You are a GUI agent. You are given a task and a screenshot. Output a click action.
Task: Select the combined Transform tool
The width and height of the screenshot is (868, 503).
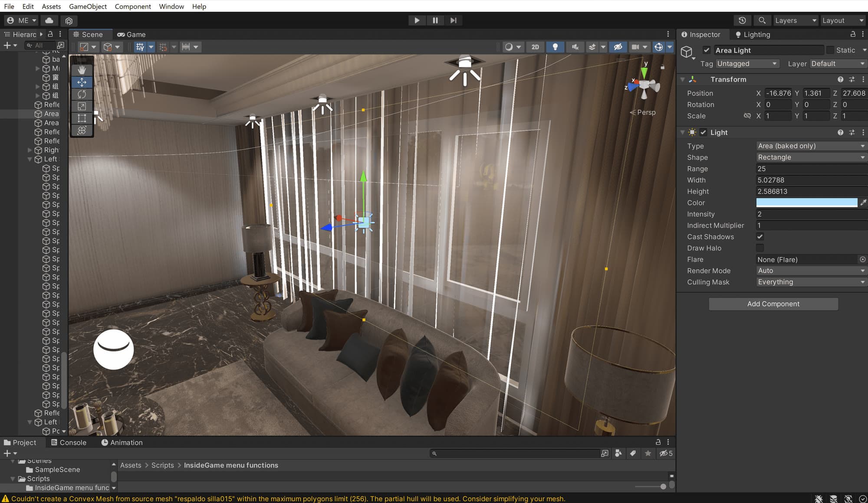point(82,130)
